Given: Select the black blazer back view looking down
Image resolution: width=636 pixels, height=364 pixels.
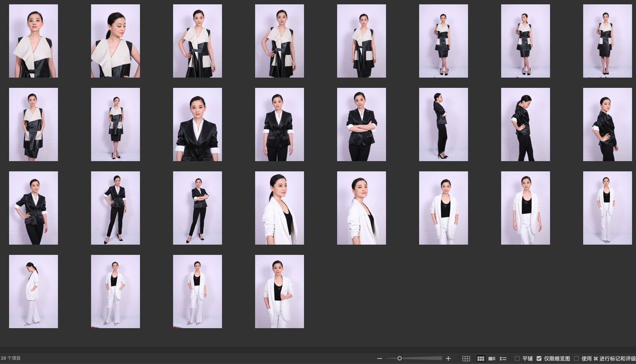Looking at the screenshot, I should pos(526,124).
